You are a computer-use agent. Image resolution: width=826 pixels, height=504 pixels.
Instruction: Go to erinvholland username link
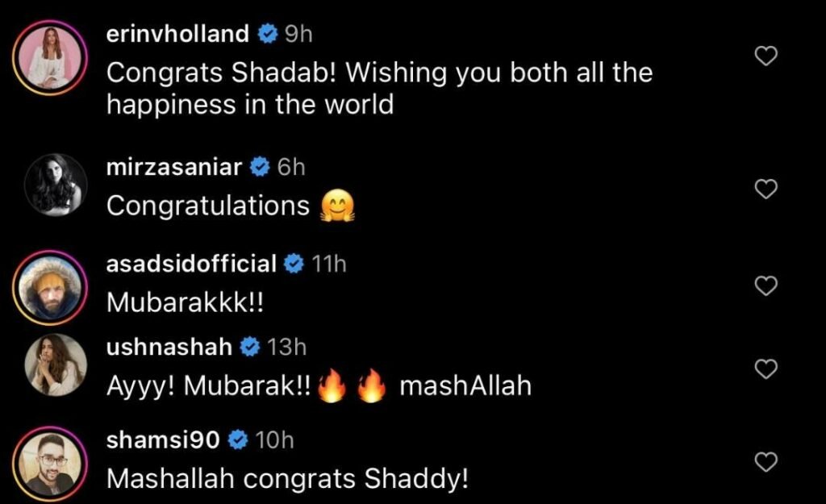pos(177,34)
